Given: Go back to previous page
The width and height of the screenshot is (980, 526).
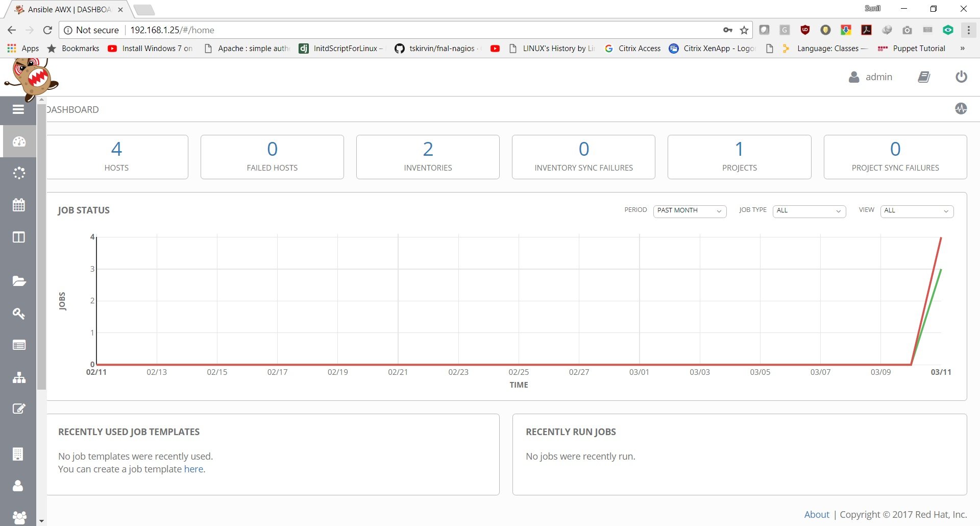Looking at the screenshot, I should 12,30.
